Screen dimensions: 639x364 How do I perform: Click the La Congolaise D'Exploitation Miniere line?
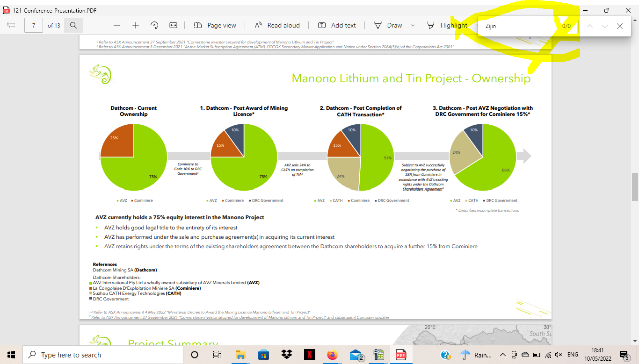point(147,288)
